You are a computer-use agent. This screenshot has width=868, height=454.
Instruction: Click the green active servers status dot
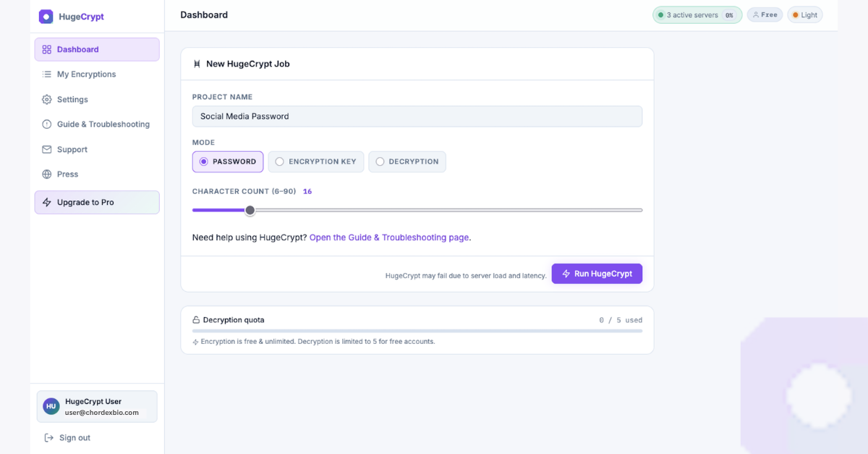(660, 15)
